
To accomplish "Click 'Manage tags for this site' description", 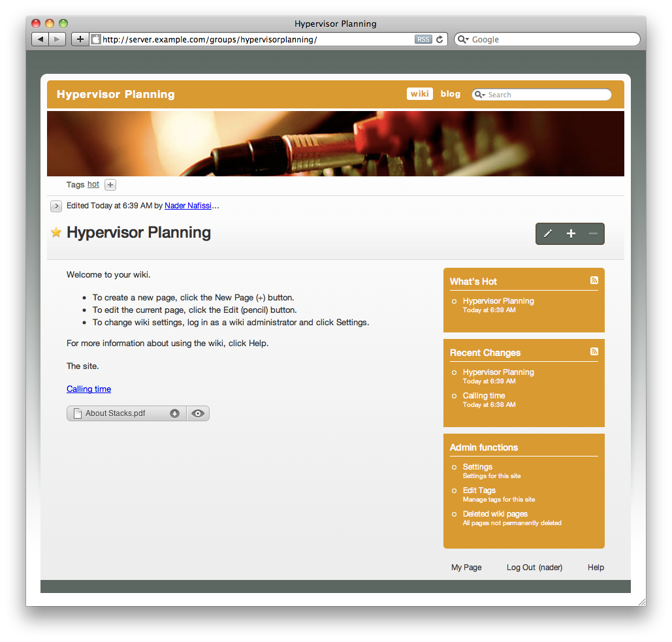I will 499,499.
